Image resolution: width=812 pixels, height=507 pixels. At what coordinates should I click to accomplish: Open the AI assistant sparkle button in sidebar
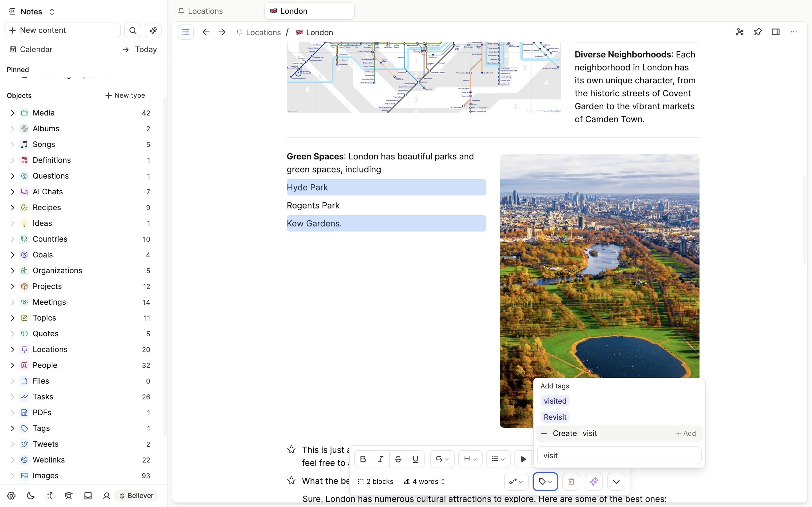click(x=153, y=30)
